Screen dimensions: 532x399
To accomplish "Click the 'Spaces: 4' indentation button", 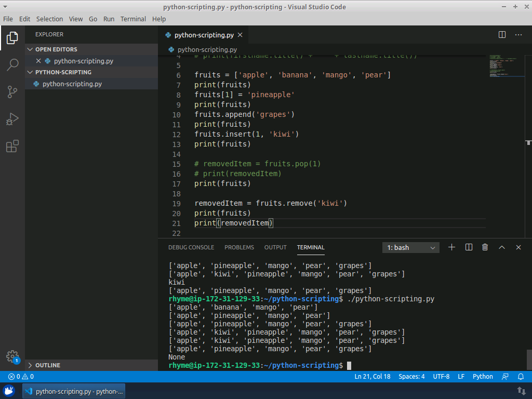I will 411,377.
